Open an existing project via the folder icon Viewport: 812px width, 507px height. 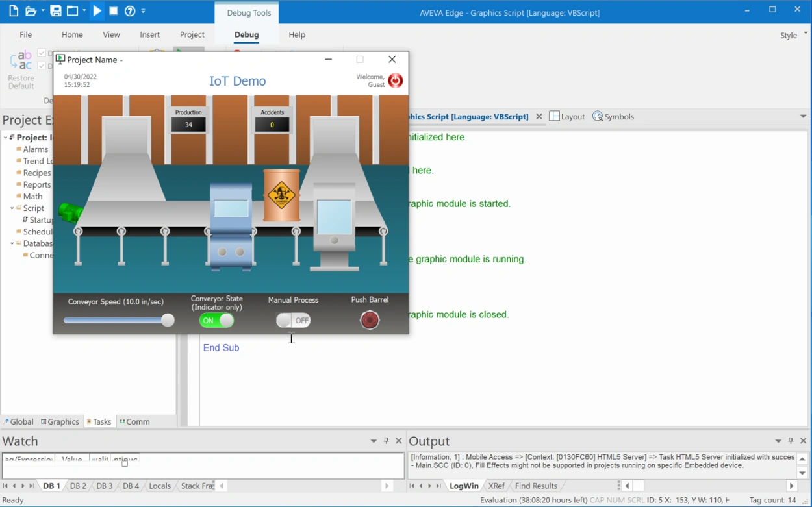click(31, 10)
